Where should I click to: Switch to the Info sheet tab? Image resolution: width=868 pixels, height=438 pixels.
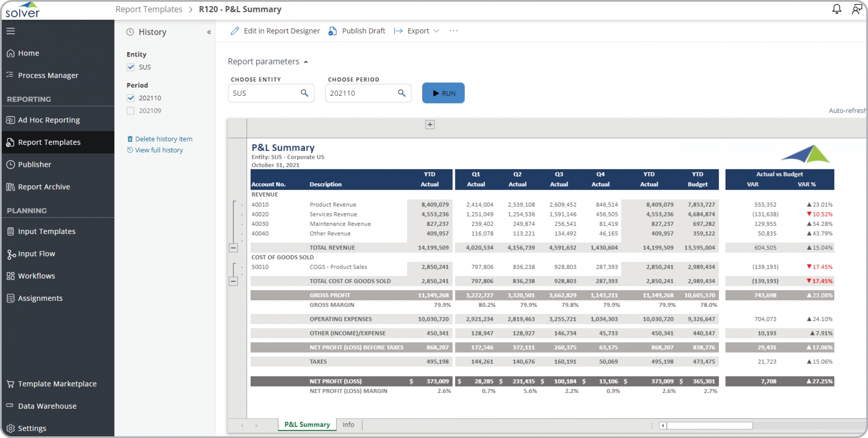click(x=348, y=424)
